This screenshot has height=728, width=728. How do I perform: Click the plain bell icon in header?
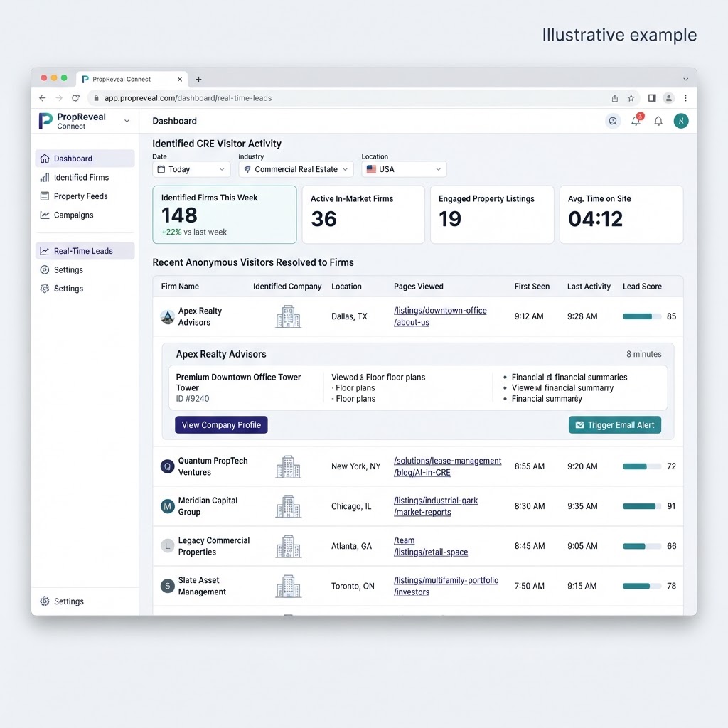tap(658, 121)
